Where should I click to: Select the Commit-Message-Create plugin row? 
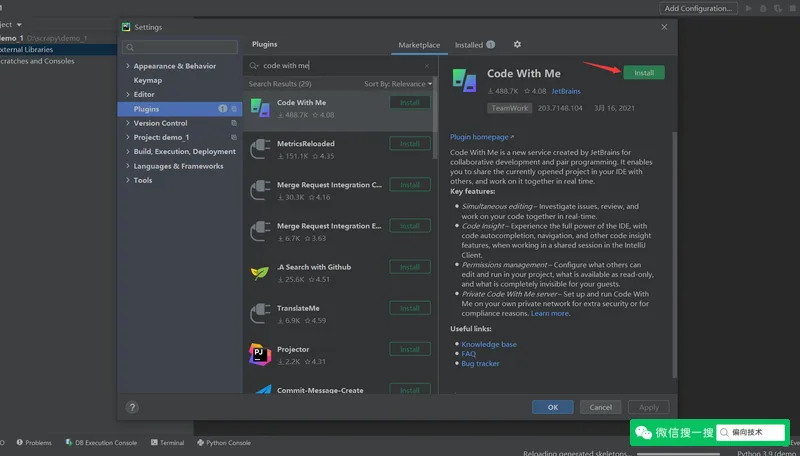pyautogui.click(x=339, y=389)
